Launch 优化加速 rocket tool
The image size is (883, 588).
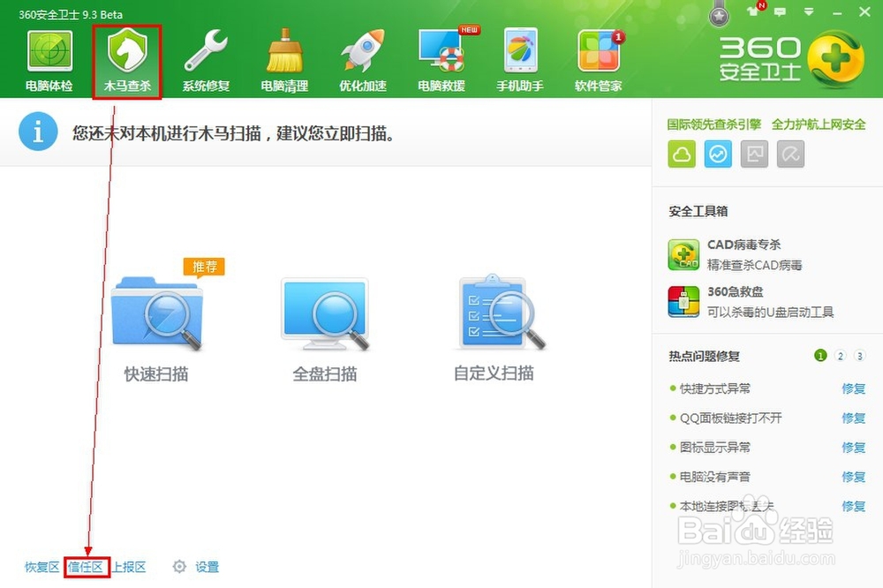[363, 61]
